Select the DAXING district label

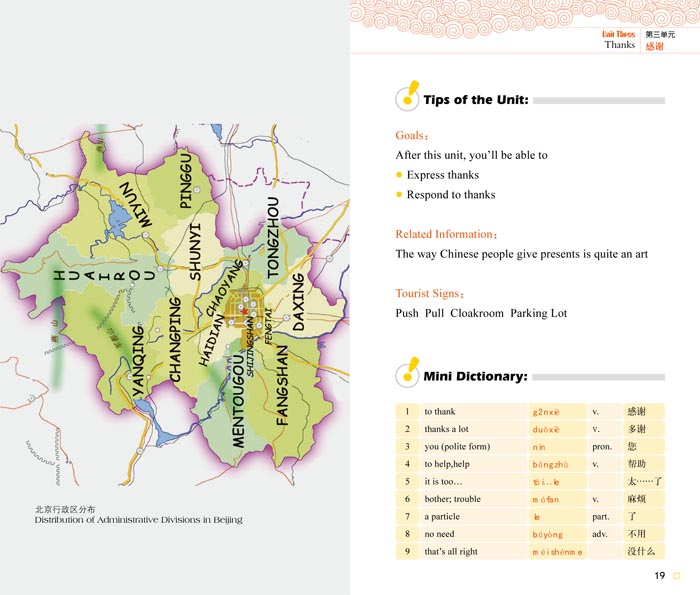pos(298,302)
